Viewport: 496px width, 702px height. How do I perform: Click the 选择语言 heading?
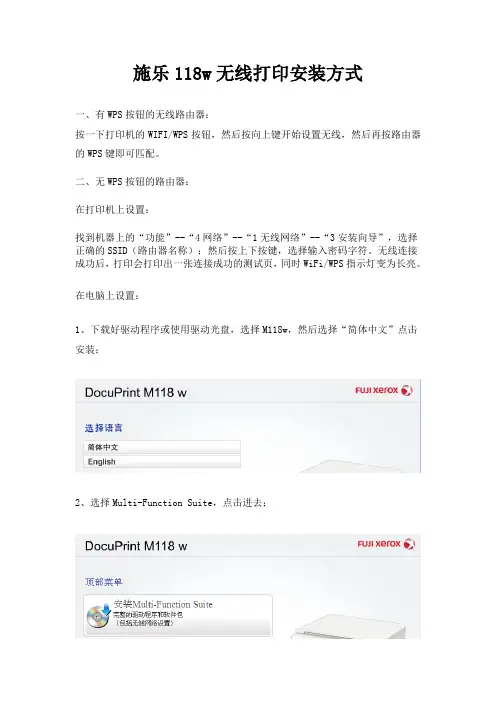pos(103,428)
